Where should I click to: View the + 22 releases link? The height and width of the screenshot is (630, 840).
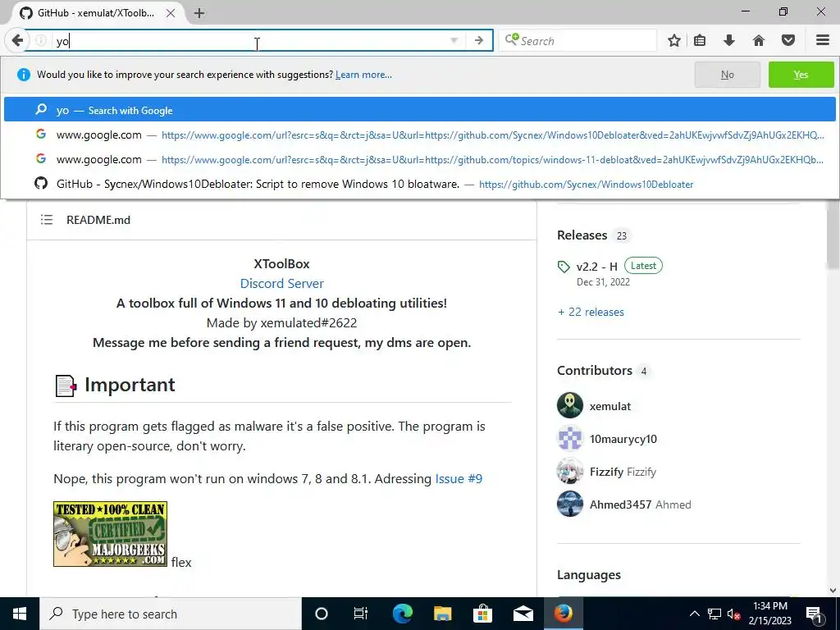591,312
